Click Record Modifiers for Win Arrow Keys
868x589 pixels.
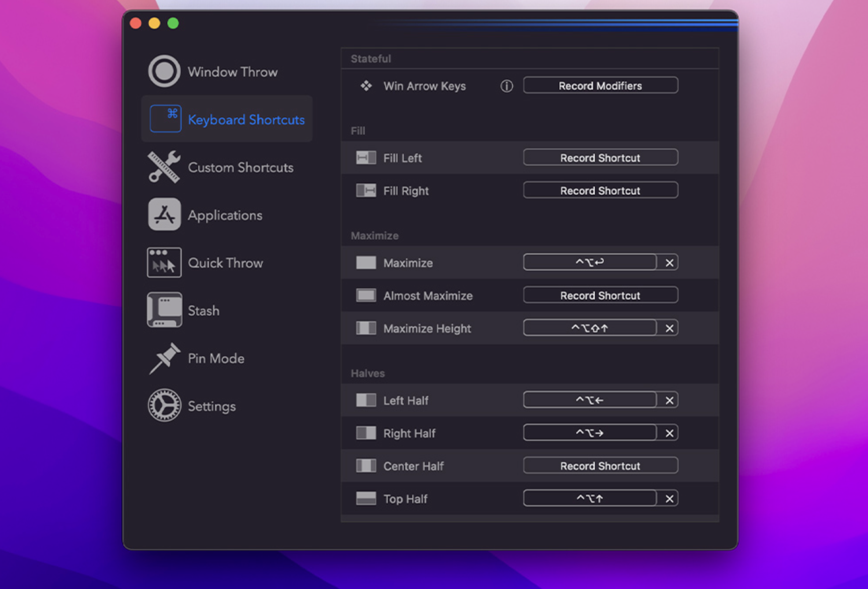600,85
